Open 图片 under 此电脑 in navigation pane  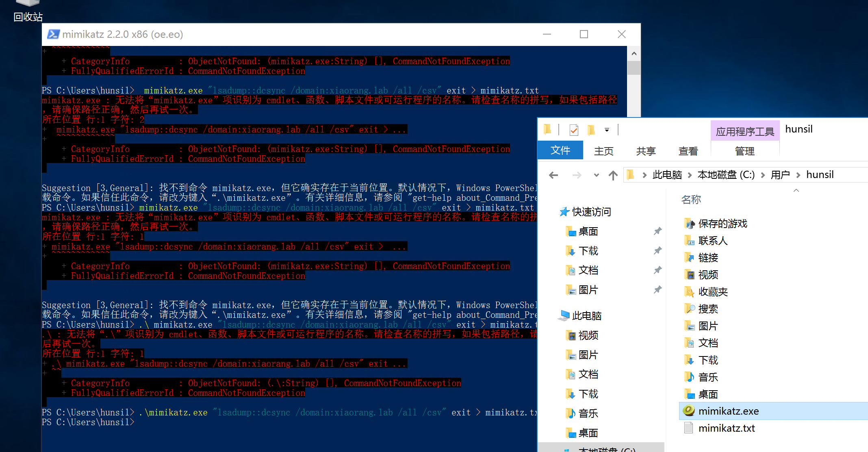[x=582, y=355]
